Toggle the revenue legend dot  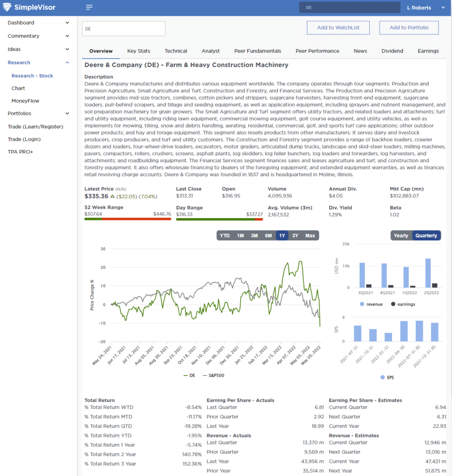pyautogui.click(x=362, y=304)
